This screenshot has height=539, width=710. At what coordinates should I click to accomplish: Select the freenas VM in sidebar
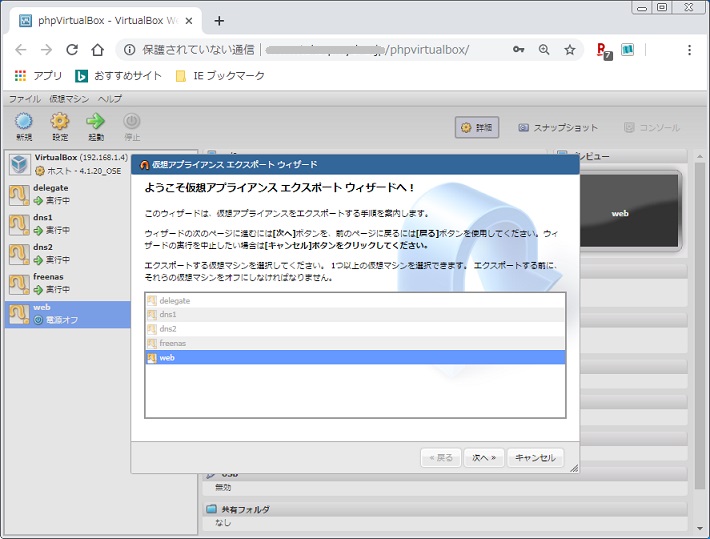pyautogui.click(x=68, y=284)
